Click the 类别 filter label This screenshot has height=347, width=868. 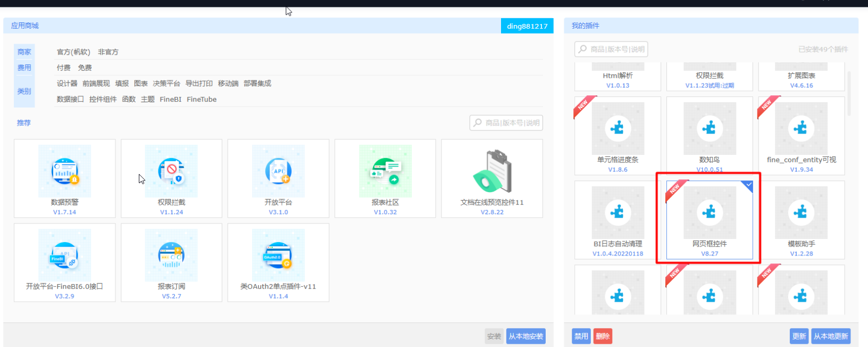point(24,92)
